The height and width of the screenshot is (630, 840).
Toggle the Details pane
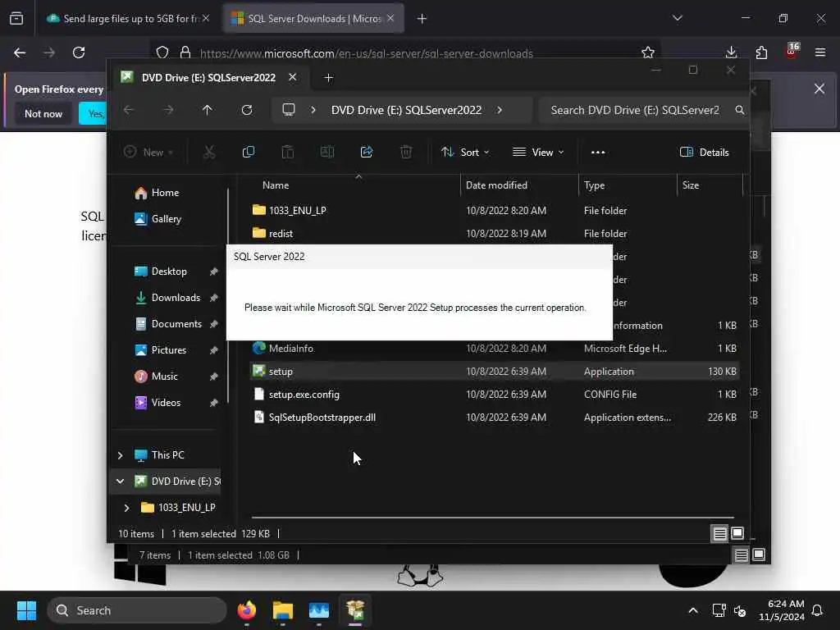(x=704, y=152)
